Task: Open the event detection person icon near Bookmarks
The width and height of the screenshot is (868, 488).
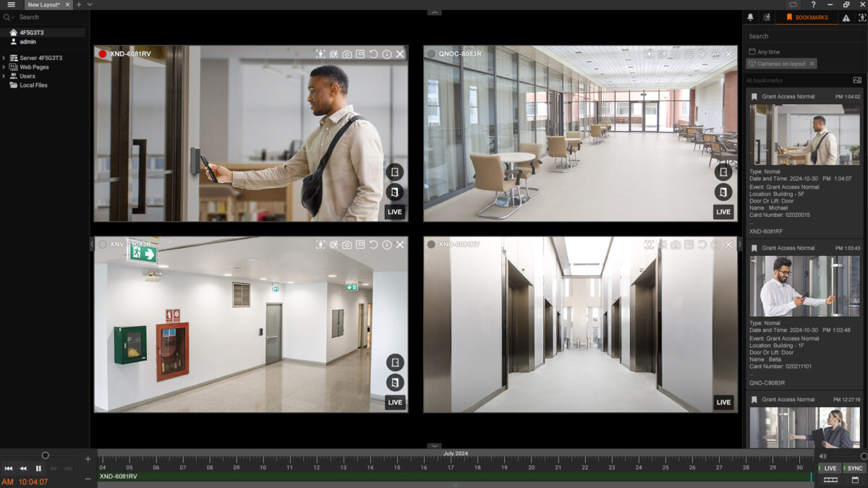Action: click(x=769, y=17)
